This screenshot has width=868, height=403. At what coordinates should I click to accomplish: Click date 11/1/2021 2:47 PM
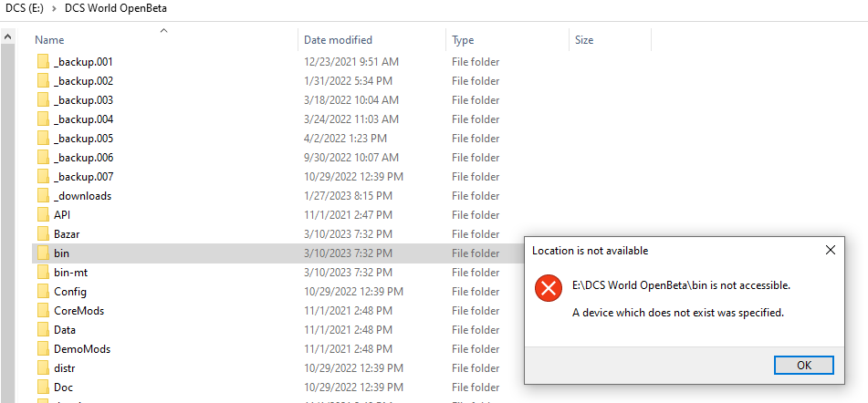[x=348, y=215]
